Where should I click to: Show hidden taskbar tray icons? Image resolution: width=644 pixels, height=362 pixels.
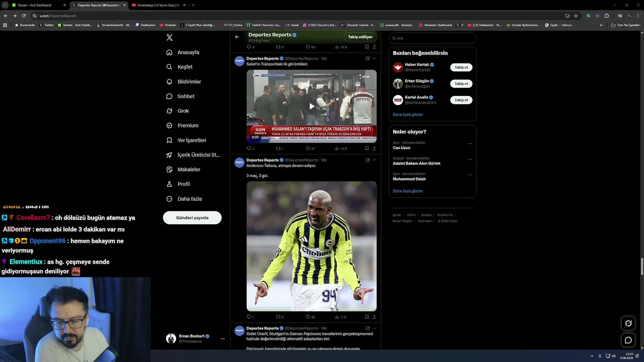pos(592,356)
